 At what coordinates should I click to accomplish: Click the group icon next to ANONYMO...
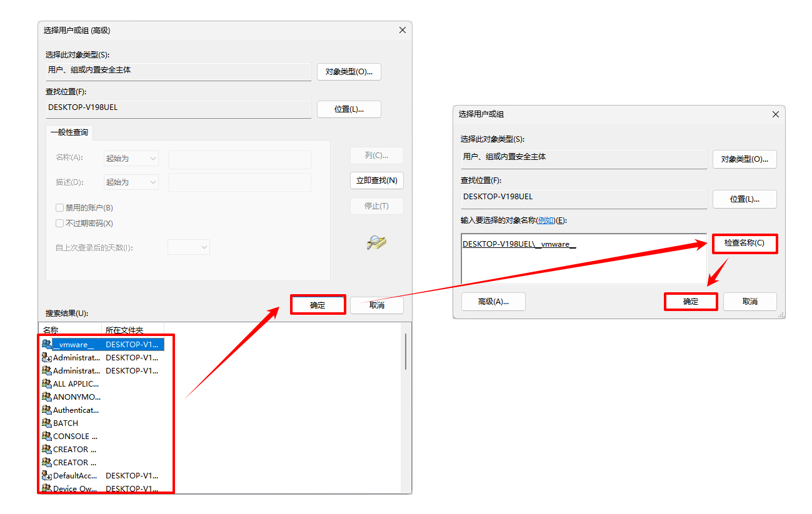(47, 397)
